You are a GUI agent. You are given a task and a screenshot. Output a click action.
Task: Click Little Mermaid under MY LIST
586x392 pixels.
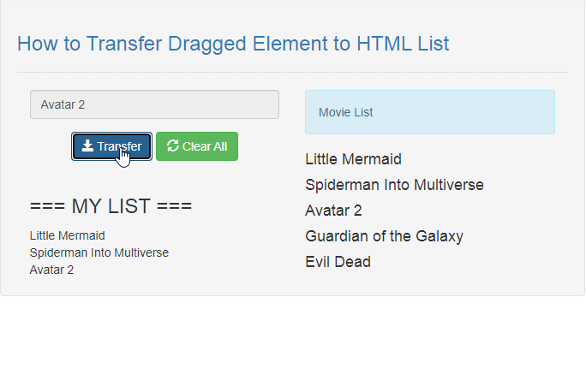(68, 235)
